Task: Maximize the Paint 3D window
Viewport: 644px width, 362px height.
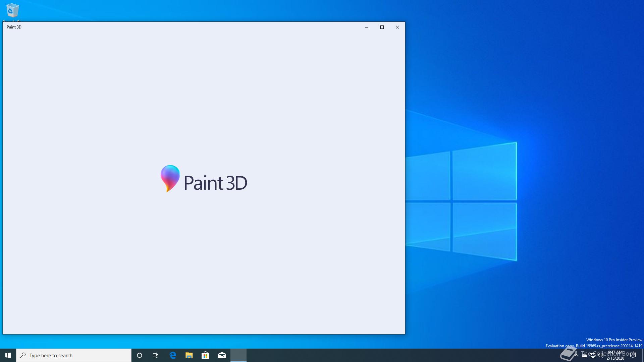Action: coord(382,27)
